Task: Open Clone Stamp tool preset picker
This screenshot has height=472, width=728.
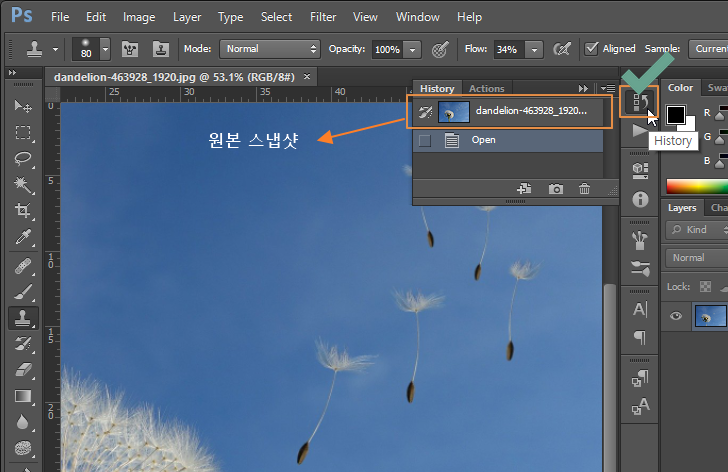Action: coord(55,49)
